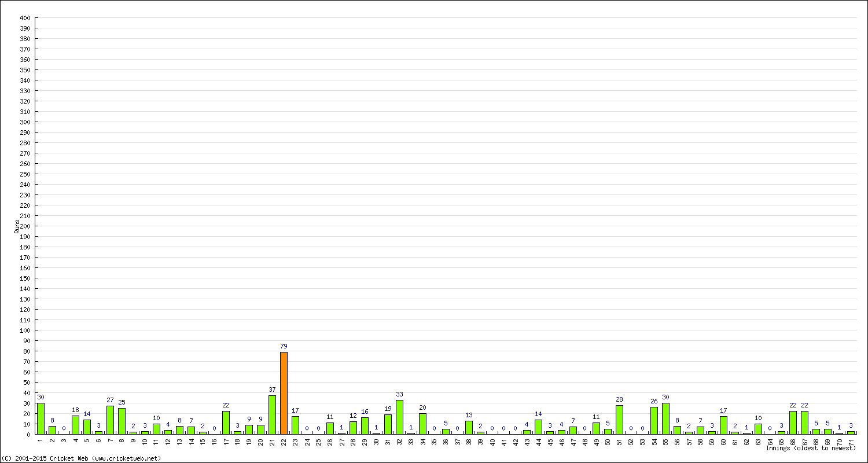
Task: Click the 50 tick label on the Runs axis
Action: [x=27, y=383]
